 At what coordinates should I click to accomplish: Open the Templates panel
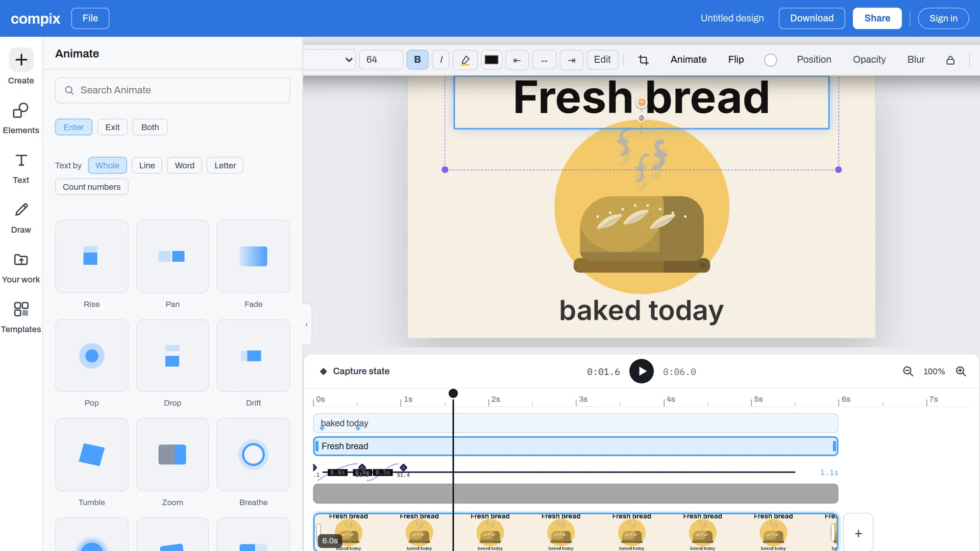pos(21,317)
